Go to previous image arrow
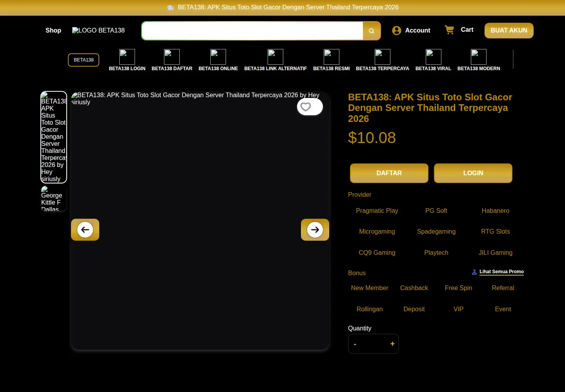 [85, 230]
